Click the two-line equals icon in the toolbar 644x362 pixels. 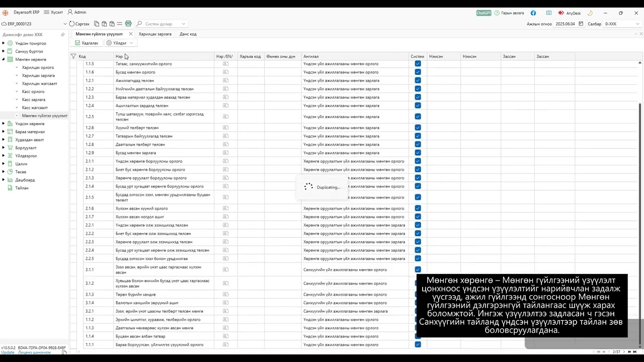120,24
